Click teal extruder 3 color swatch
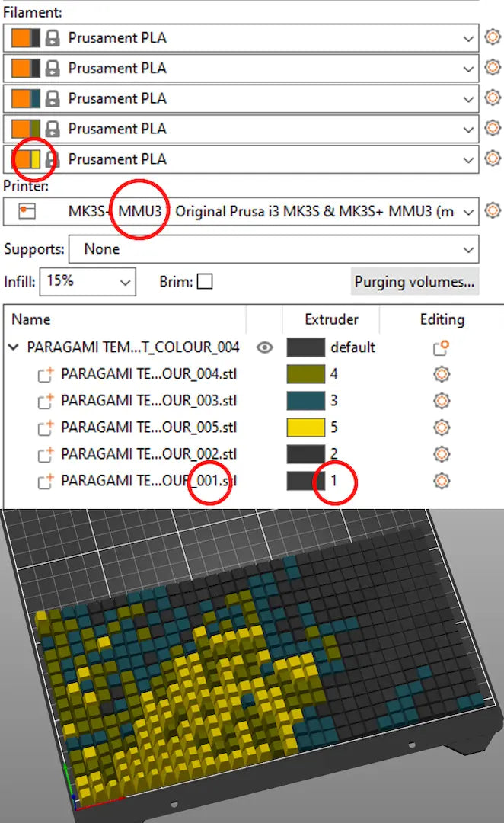The width and height of the screenshot is (504, 823). (x=306, y=401)
